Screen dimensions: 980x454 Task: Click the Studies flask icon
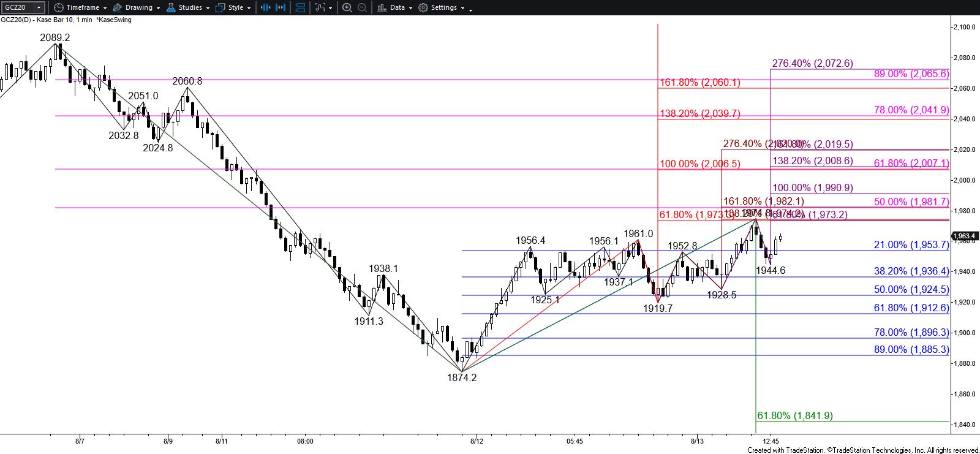(170, 8)
